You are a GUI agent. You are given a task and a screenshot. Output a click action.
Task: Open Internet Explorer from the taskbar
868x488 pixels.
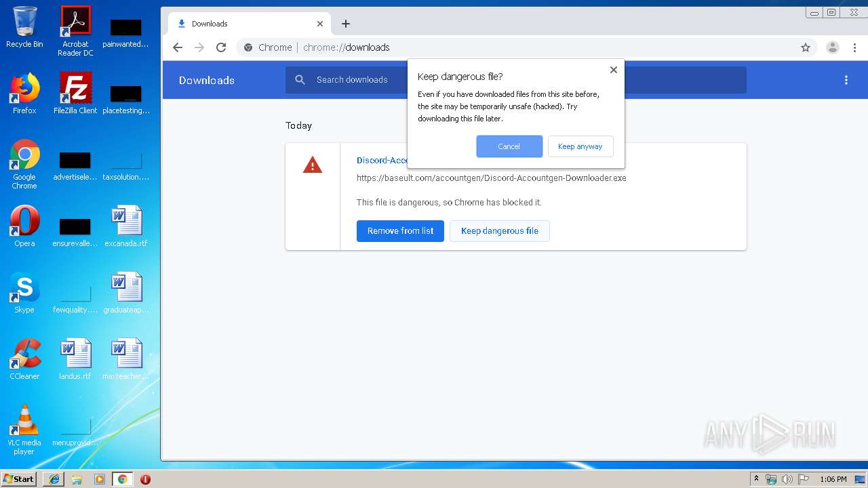[54, 479]
